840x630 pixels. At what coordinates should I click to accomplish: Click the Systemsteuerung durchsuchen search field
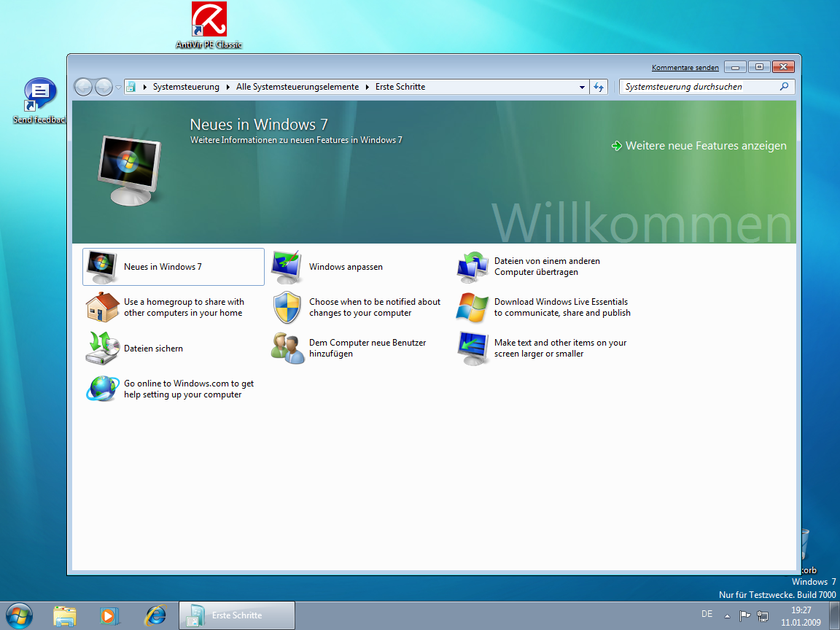[700, 87]
